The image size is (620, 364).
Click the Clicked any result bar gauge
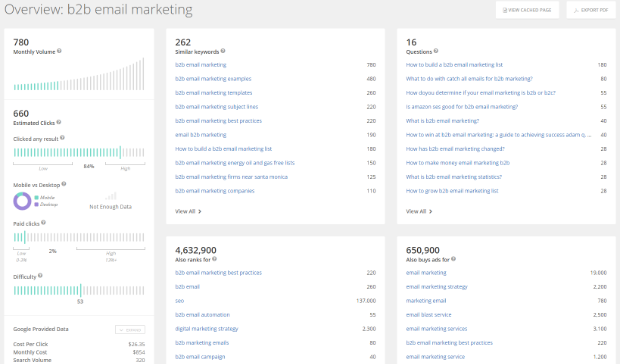pyautogui.click(x=79, y=153)
